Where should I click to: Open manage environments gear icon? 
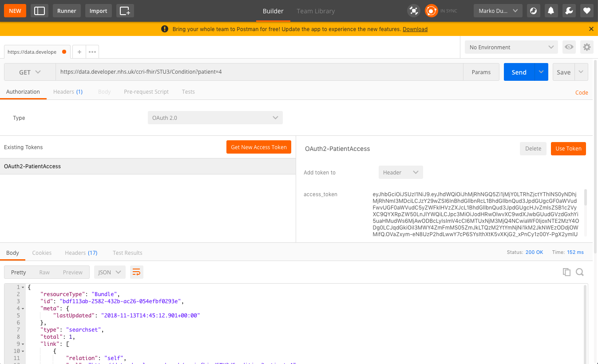(x=587, y=47)
